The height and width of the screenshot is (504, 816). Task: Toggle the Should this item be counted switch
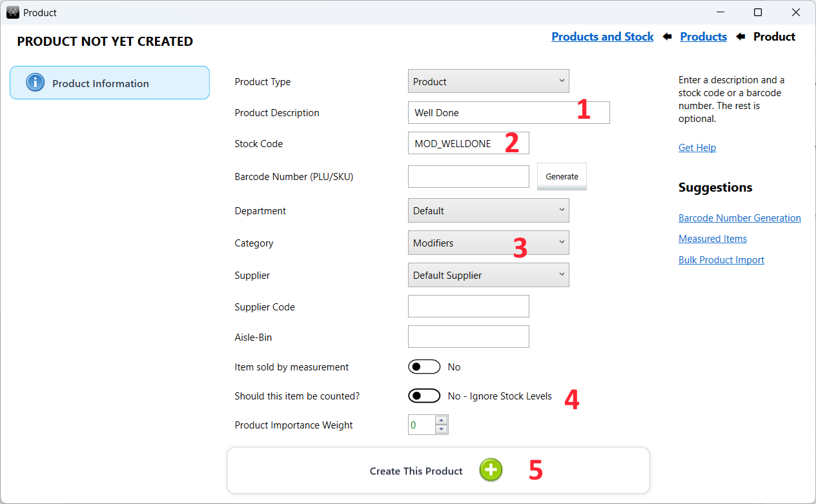(424, 396)
